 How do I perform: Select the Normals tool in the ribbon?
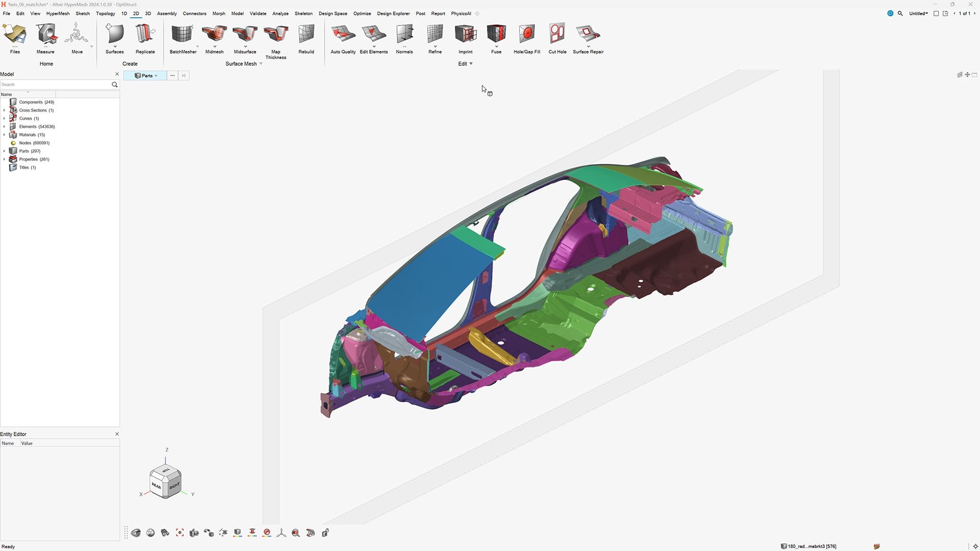pos(404,37)
